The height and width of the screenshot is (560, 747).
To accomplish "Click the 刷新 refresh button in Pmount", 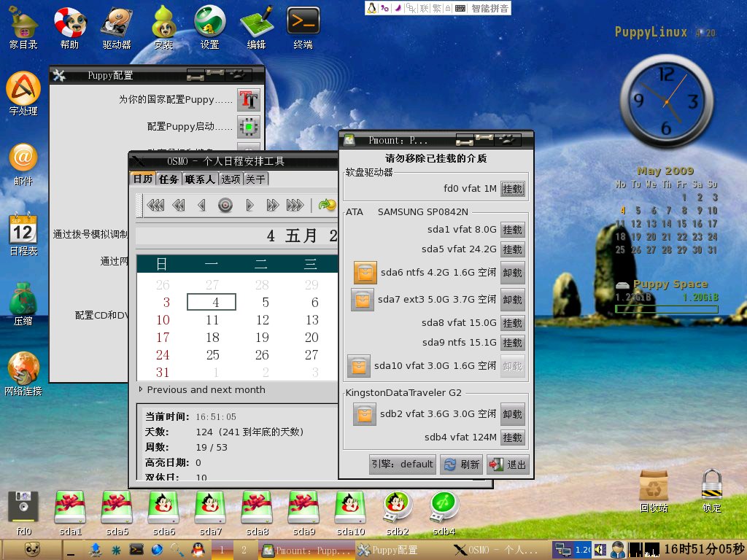I will [461, 464].
